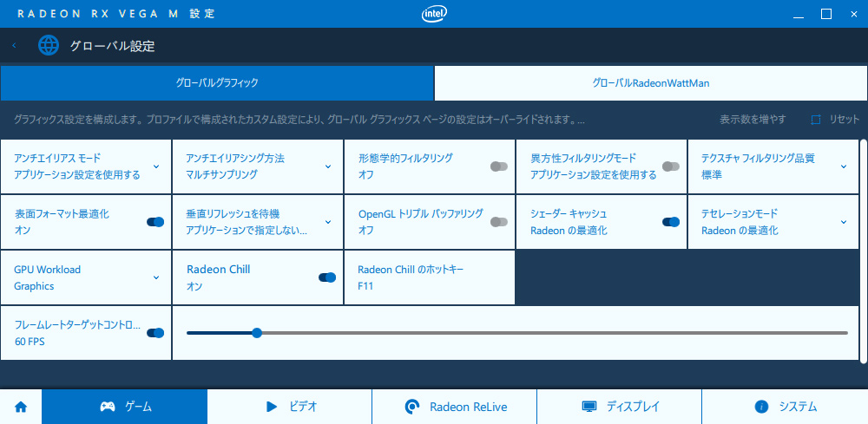
Task: Open the ビデオ tab
Action: click(290, 407)
